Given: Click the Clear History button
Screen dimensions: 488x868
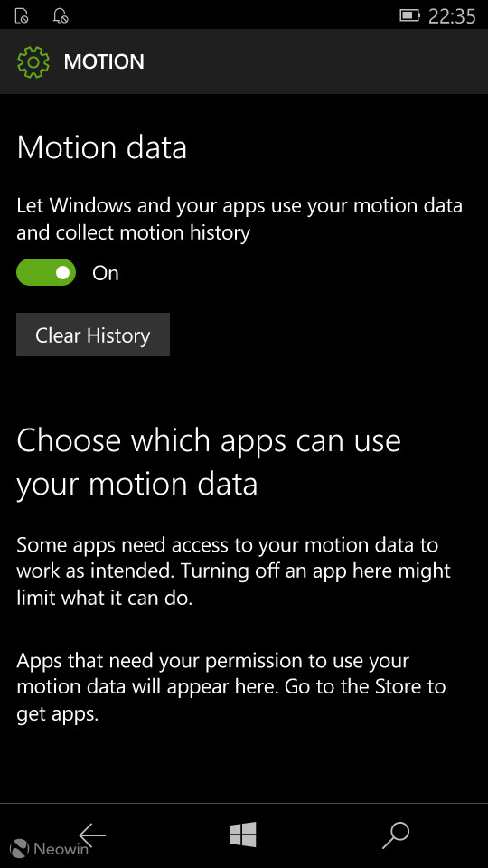Looking at the screenshot, I should [93, 335].
